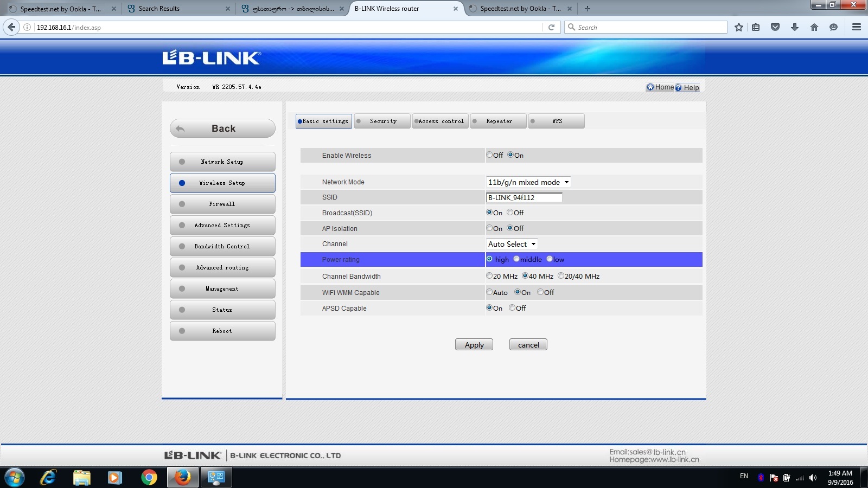Click the Firefox back arrow button

(x=11, y=27)
